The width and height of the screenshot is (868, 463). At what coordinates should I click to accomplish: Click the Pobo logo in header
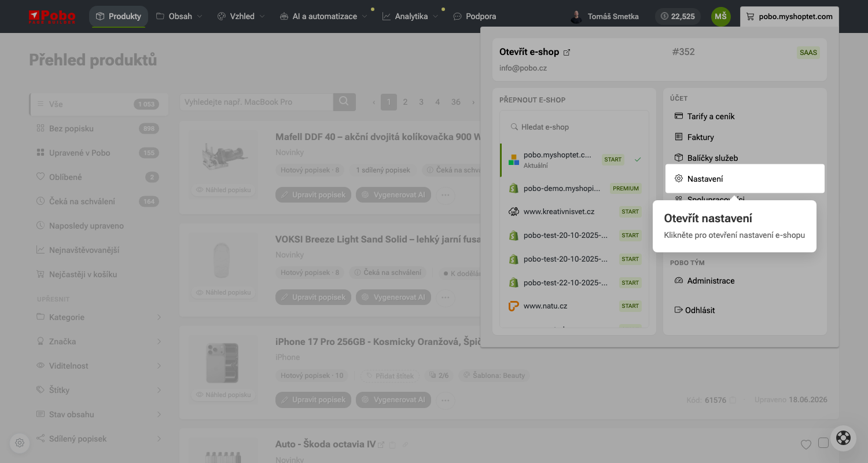(x=52, y=16)
